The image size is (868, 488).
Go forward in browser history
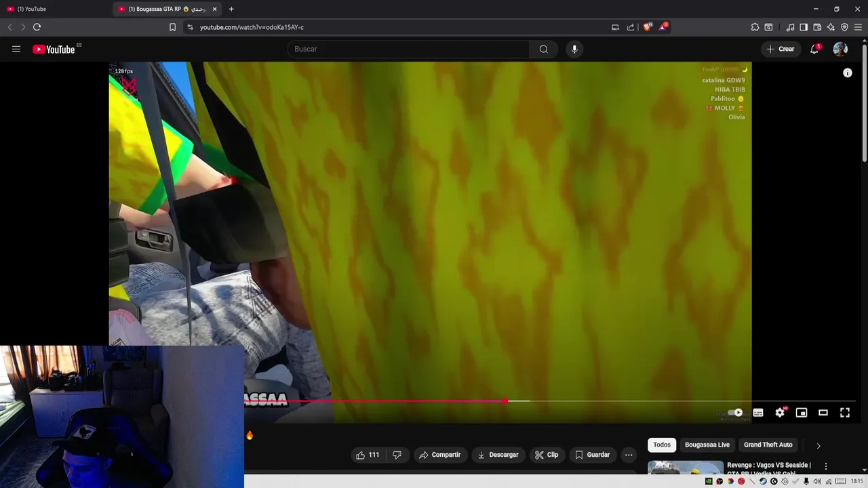23,27
